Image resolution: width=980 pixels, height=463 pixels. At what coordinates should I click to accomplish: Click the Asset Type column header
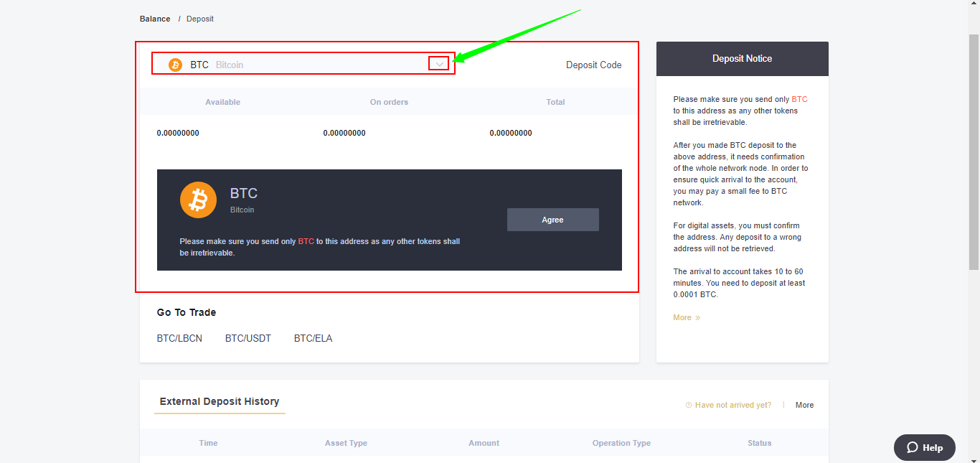[346, 443]
